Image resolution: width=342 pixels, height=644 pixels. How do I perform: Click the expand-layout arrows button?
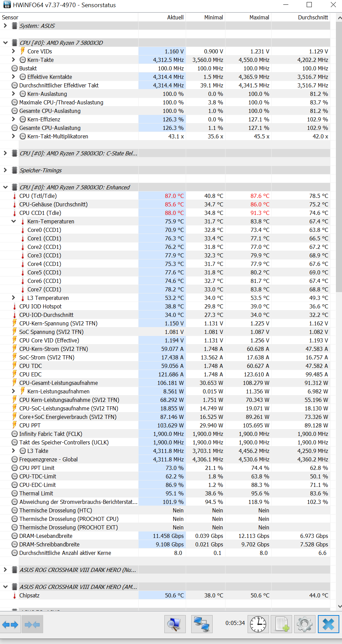coord(10,624)
